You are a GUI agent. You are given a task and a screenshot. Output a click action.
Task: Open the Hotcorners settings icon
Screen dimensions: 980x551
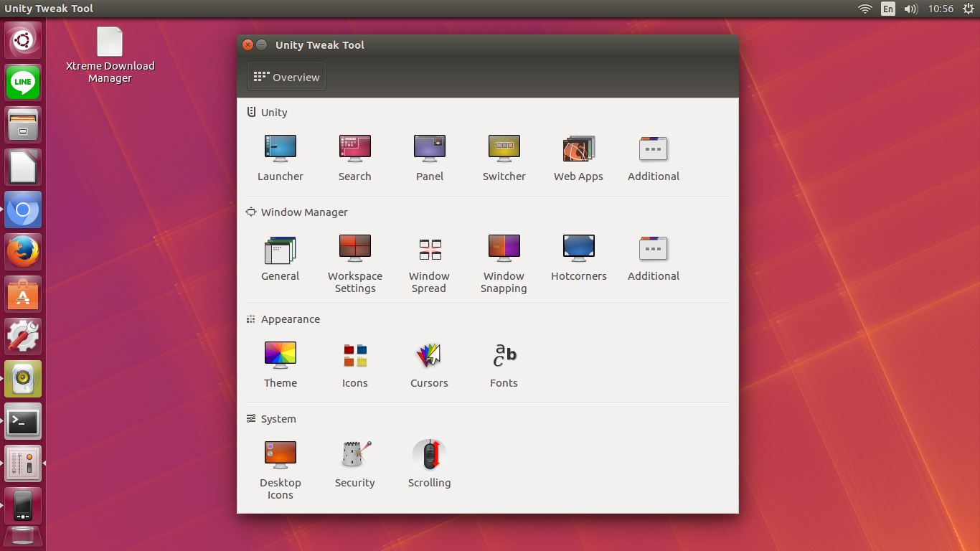[578, 257]
